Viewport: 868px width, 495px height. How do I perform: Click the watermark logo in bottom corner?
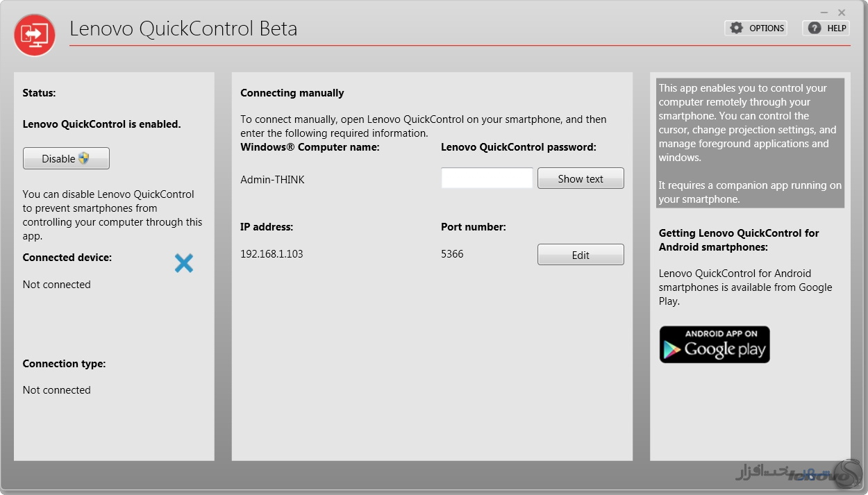pyautogui.click(x=799, y=472)
